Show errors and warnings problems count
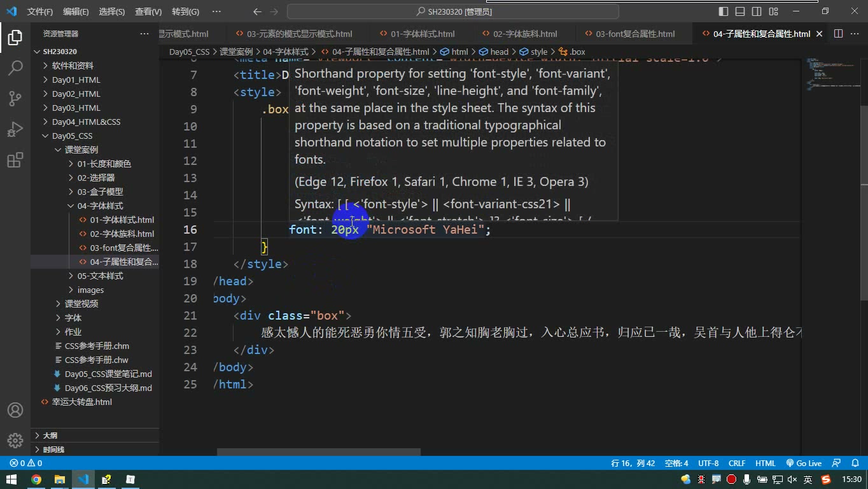The height and width of the screenshot is (489, 868). coord(26,464)
